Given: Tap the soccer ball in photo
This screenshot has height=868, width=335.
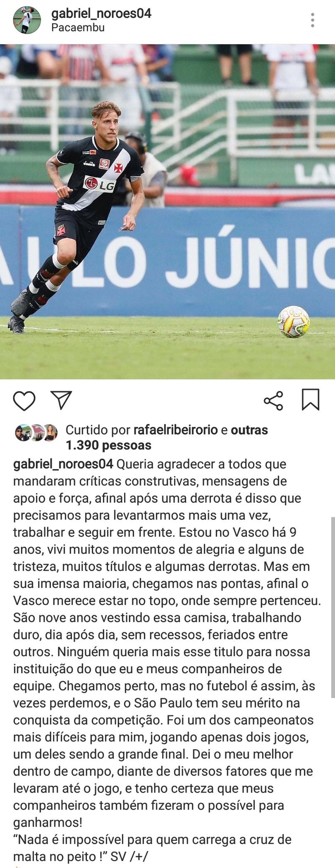Looking at the screenshot, I should pyautogui.click(x=293, y=322).
